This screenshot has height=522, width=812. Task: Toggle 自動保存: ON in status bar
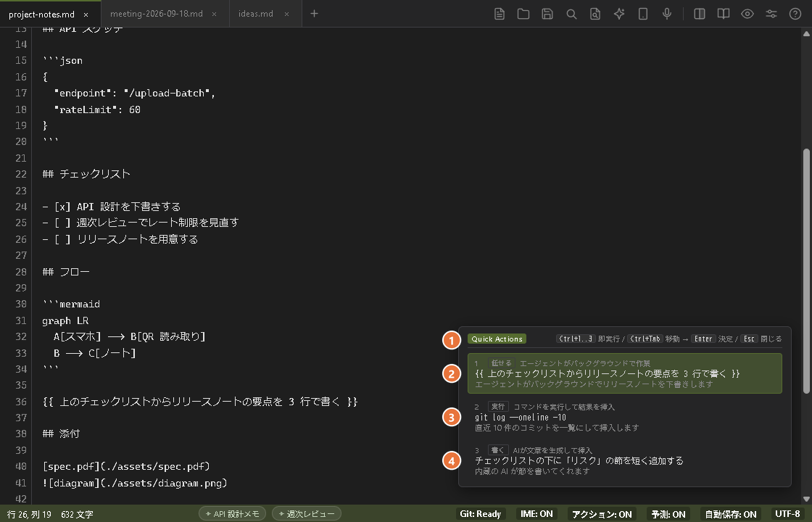(x=731, y=514)
